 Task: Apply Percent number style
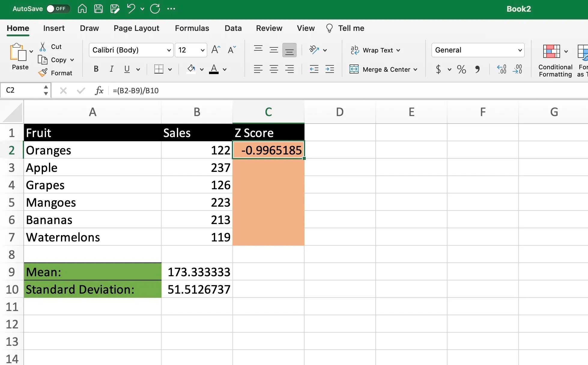[x=461, y=69]
